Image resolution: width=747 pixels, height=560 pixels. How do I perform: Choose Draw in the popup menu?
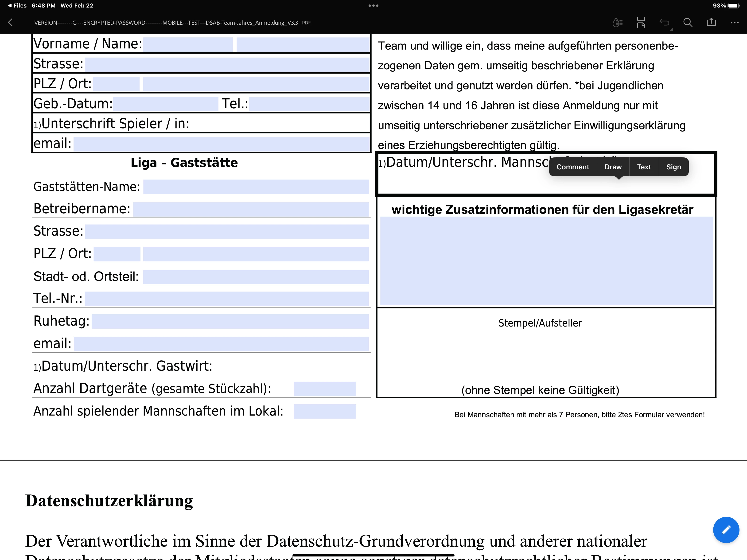pyautogui.click(x=613, y=167)
